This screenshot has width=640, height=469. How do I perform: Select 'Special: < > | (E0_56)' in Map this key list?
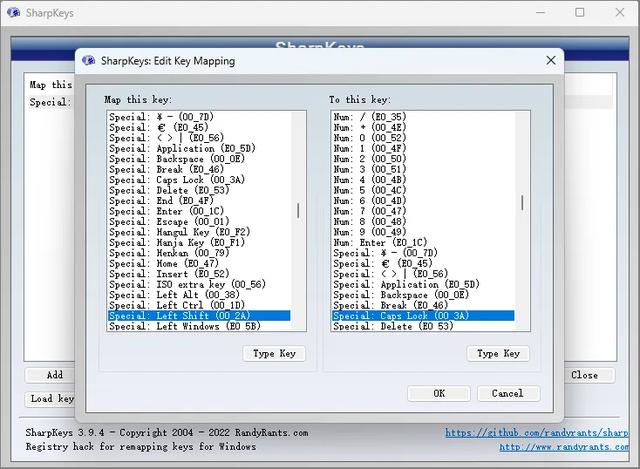199,138
